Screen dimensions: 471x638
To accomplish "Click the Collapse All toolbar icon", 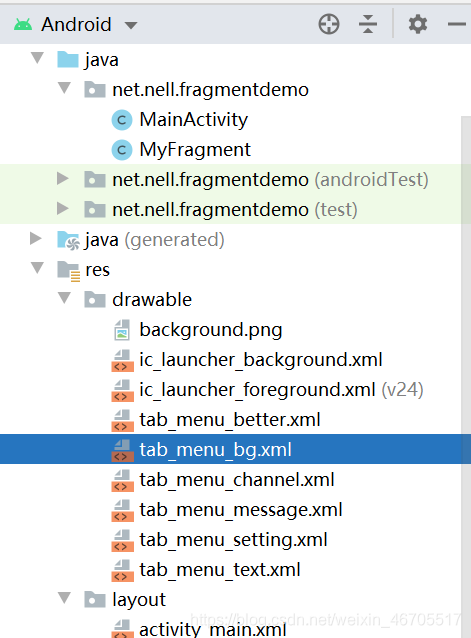I will coord(368,24).
